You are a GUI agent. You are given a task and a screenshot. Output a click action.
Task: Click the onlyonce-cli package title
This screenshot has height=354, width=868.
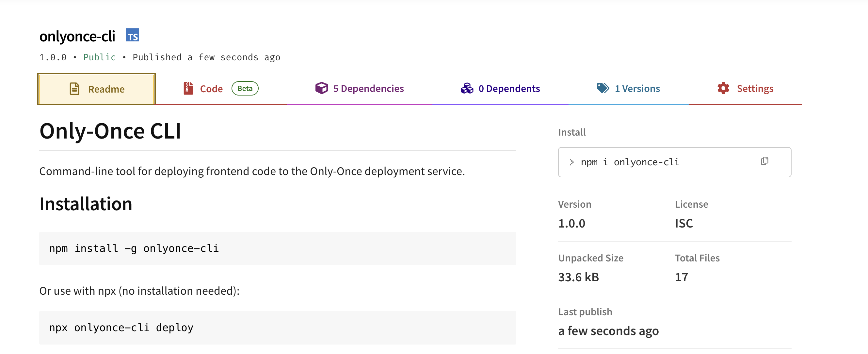pos(77,36)
